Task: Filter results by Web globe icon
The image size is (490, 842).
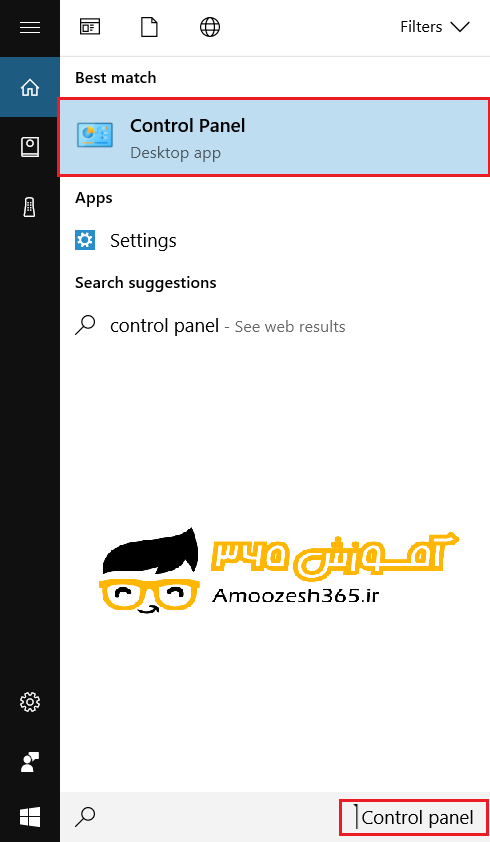Action: tap(210, 27)
